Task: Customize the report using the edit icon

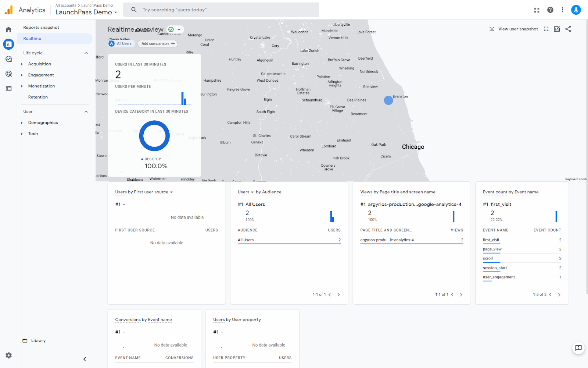Action: 557,29
